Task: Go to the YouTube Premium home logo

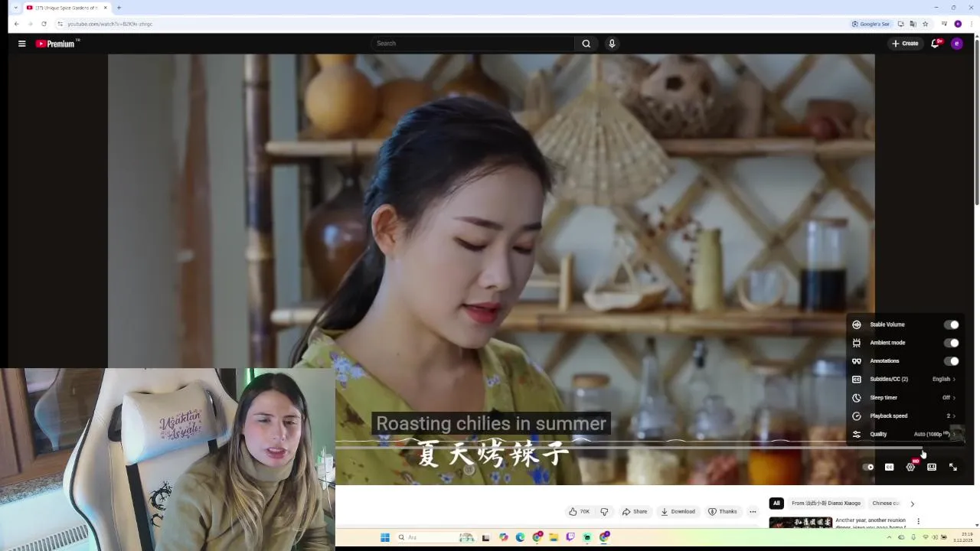Action: click(57, 44)
